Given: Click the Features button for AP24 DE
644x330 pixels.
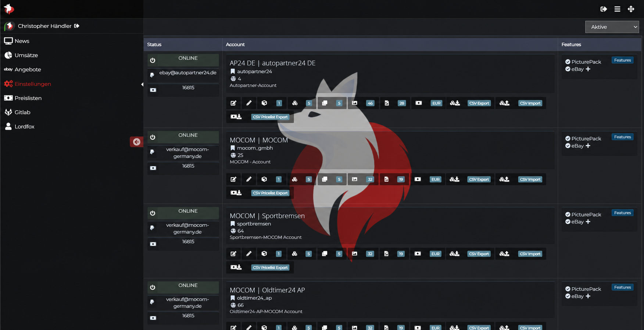Looking at the screenshot, I should (x=622, y=60).
